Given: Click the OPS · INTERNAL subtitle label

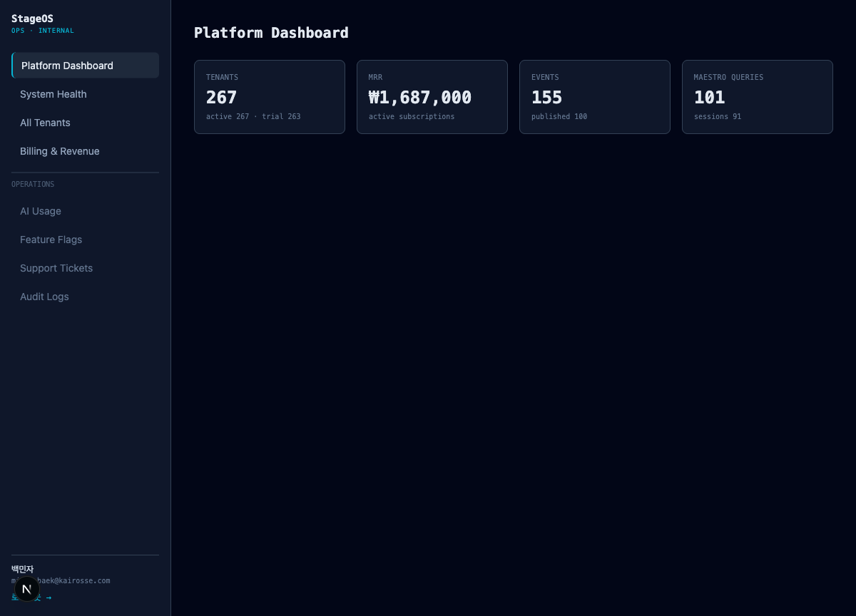Looking at the screenshot, I should click(x=43, y=31).
